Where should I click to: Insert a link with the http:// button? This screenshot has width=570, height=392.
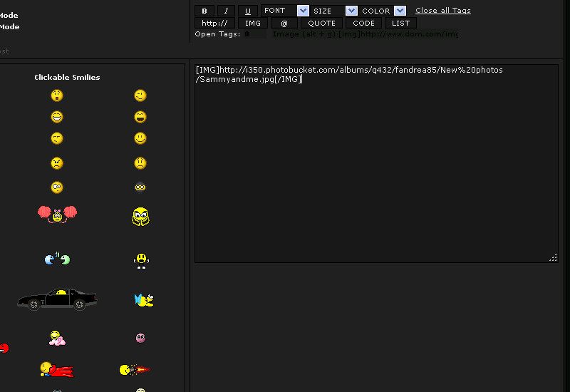[x=214, y=23]
